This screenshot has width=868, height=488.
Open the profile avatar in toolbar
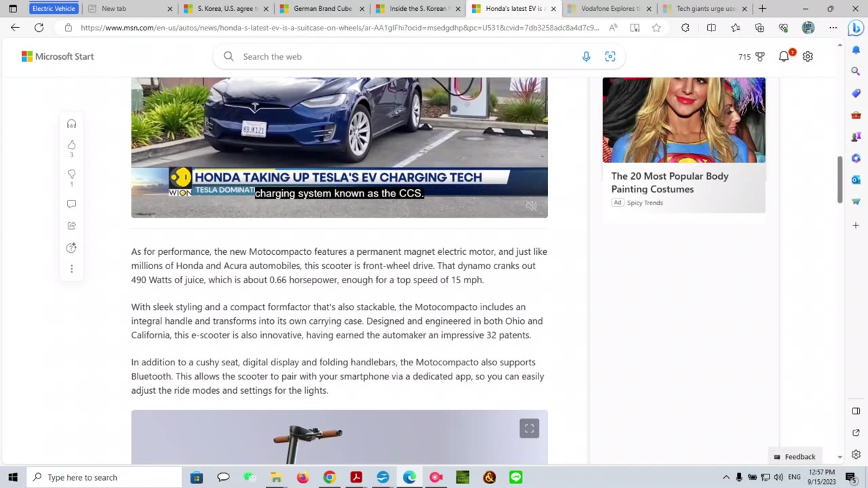coord(808,28)
